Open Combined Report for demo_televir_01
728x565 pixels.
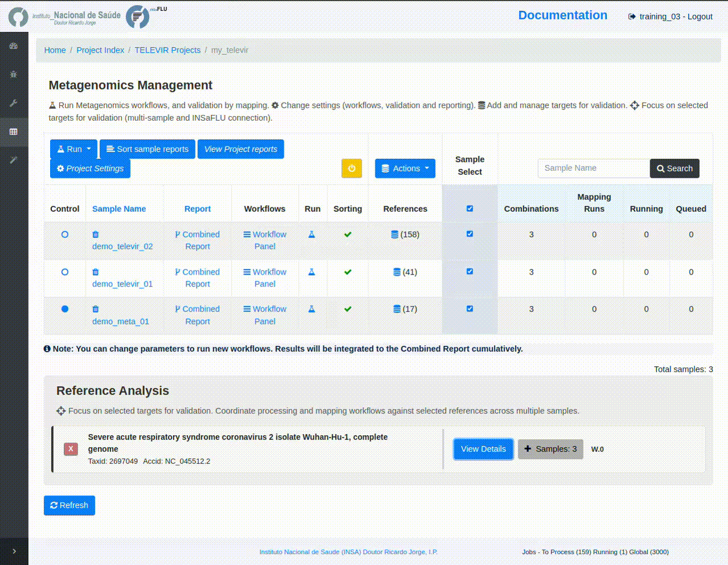tap(198, 278)
